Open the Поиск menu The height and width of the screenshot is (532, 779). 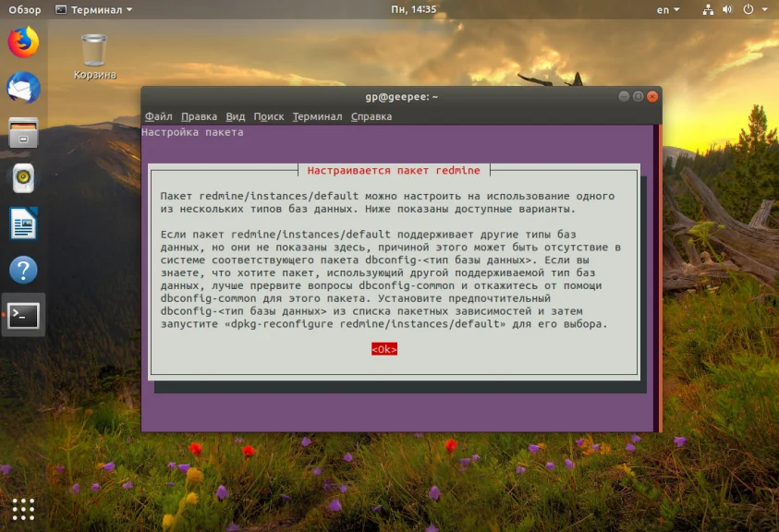coord(269,116)
